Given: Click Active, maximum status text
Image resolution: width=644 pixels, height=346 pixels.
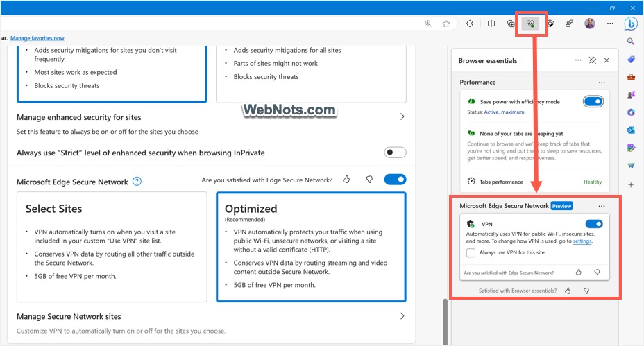Looking at the screenshot, I should [504, 112].
